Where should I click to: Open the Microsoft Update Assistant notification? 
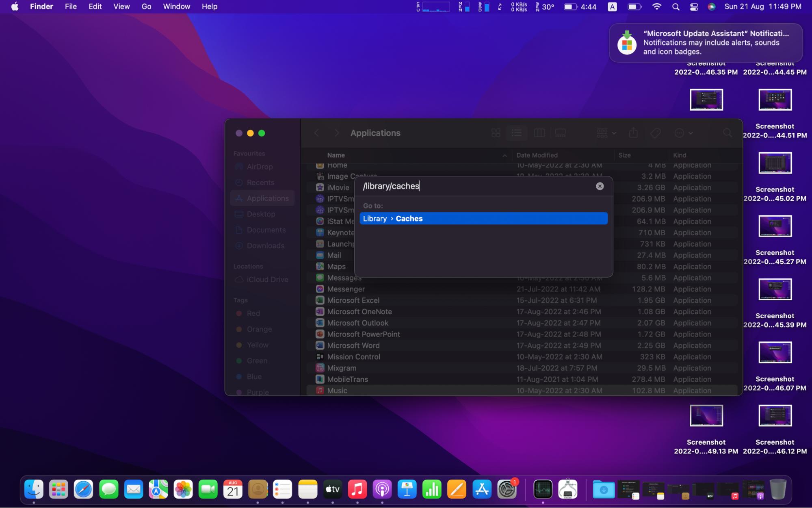(x=706, y=43)
